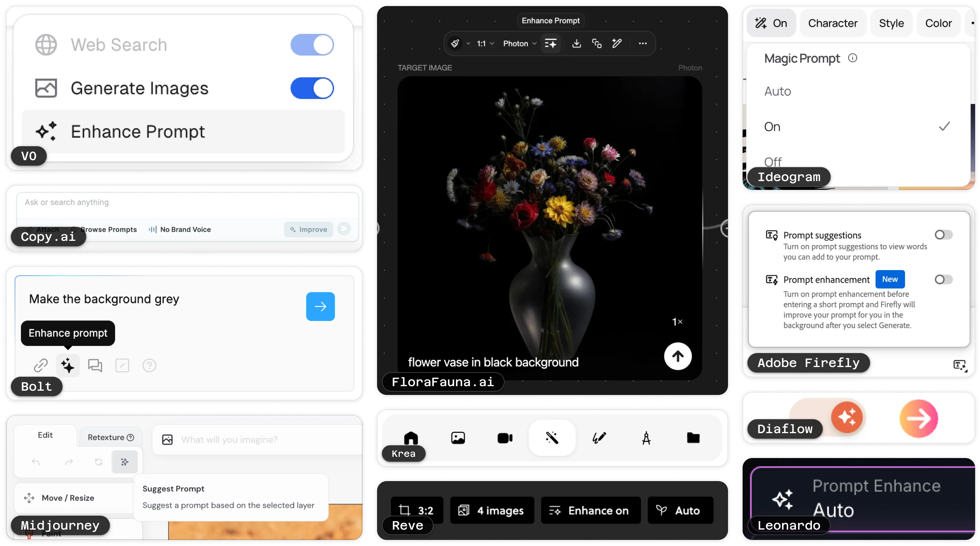Switch to the Retexture tab
Image resolution: width=980 pixels, height=546 pixels.
(110, 437)
